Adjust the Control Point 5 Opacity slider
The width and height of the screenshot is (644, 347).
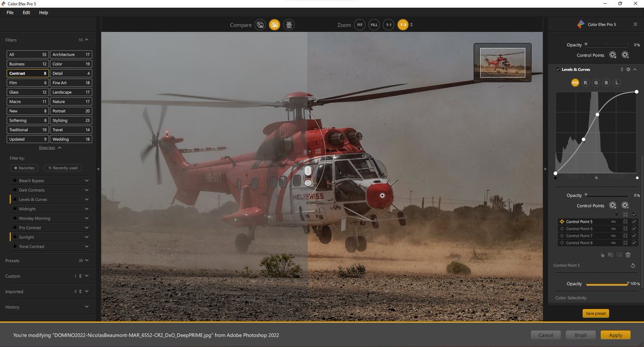[607, 284]
